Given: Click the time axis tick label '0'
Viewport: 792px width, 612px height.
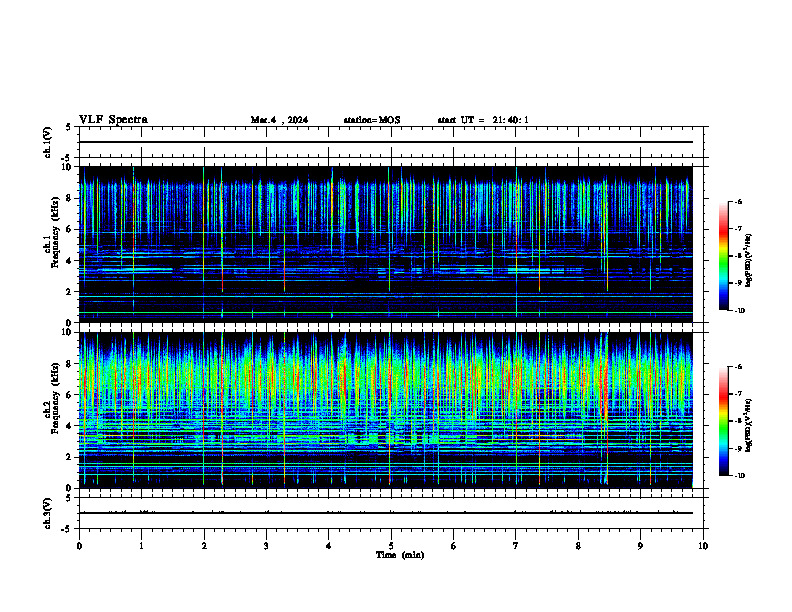Looking at the screenshot, I should click(79, 546).
